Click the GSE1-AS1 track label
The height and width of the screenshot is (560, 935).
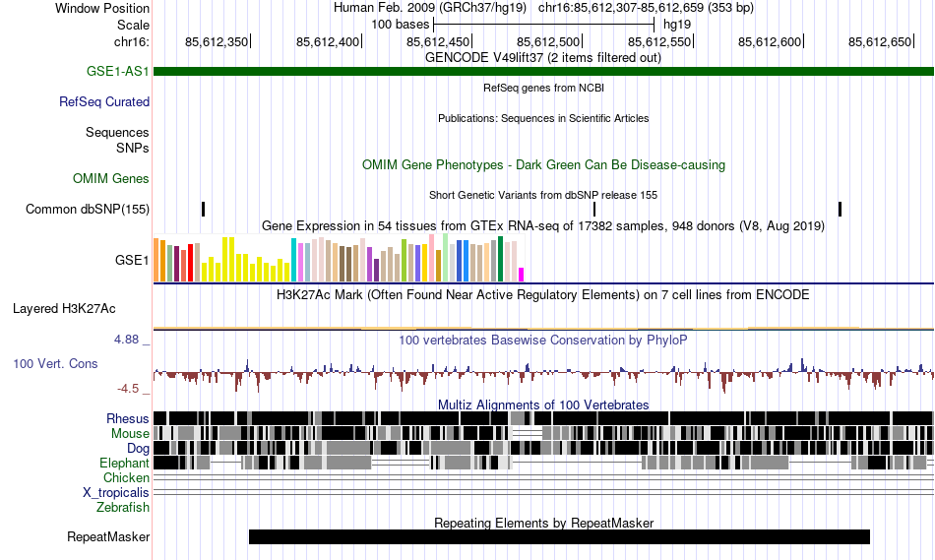117,71
